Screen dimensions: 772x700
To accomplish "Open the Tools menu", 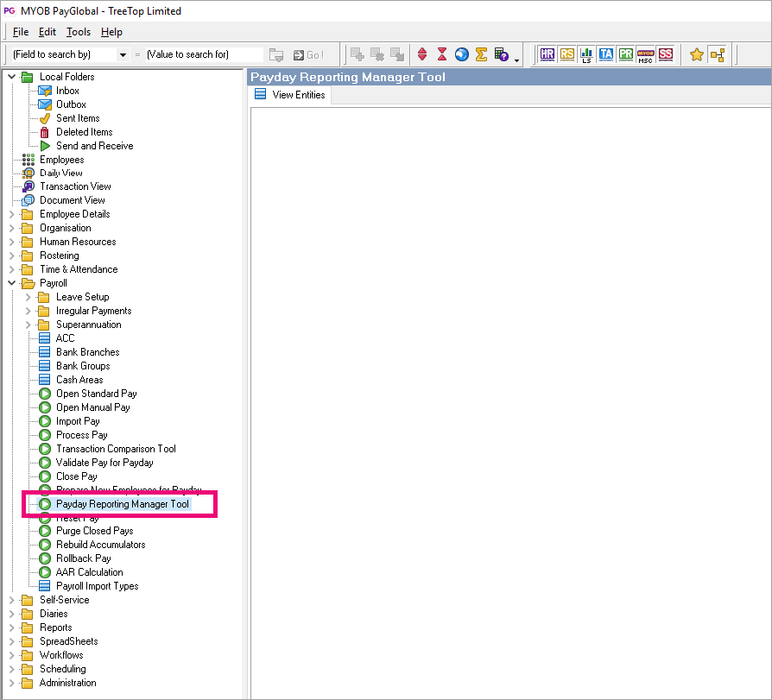I will point(78,32).
